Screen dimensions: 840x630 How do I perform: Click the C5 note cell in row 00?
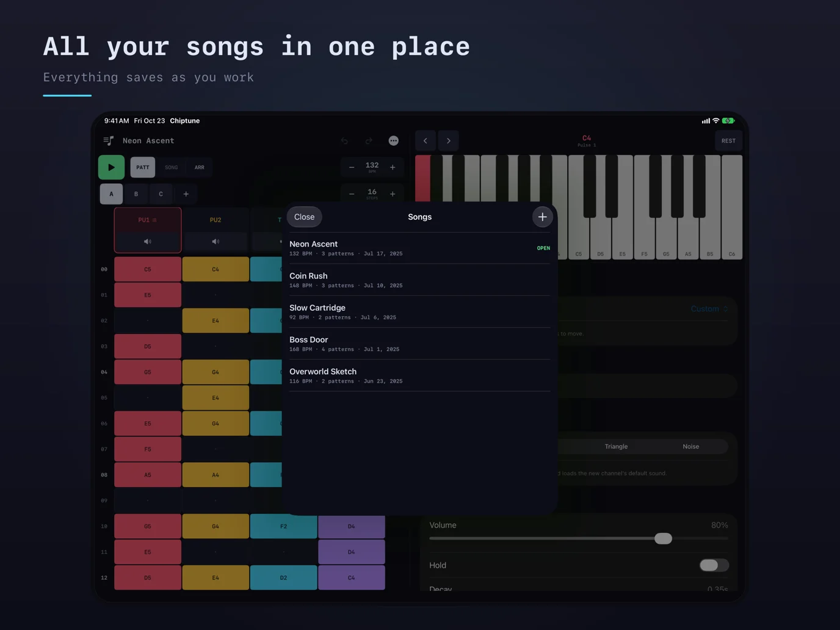pos(148,269)
